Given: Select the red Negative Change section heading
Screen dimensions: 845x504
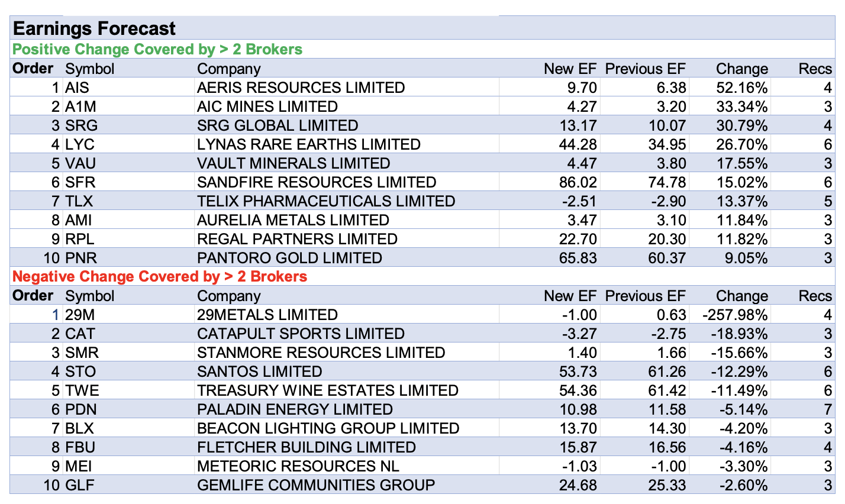Looking at the screenshot, I should coord(160,276).
